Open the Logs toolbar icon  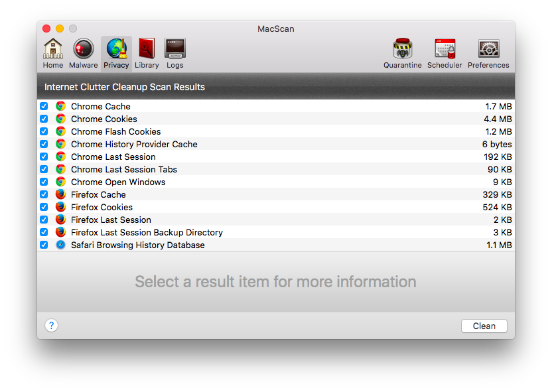pyautogui.click(x=175, y=54)
